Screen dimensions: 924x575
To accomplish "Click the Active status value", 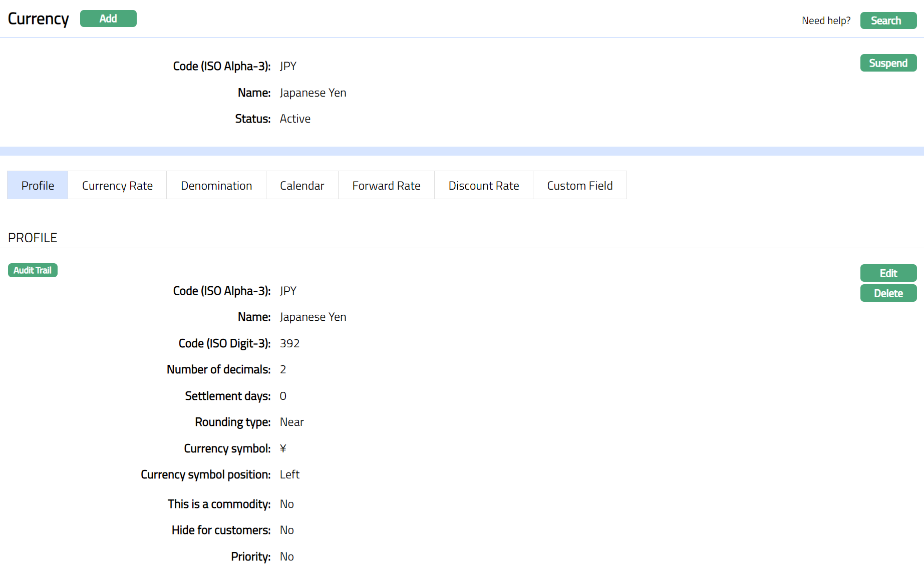I will [x=295, y=119].
